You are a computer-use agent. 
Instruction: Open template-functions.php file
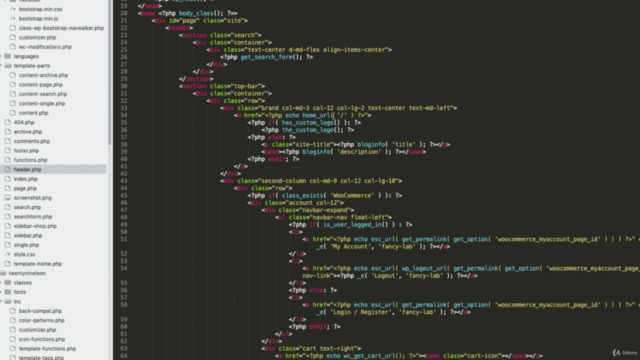coord(47,348)
